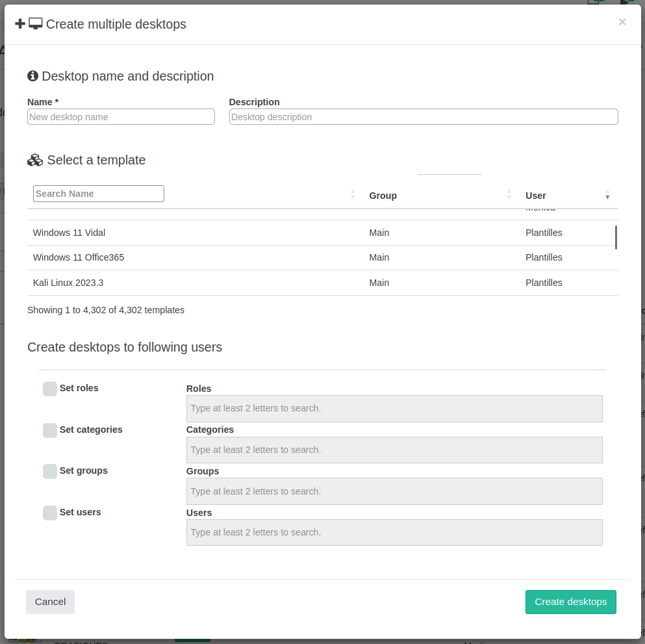Enable the Set categories checkbox

50,430
